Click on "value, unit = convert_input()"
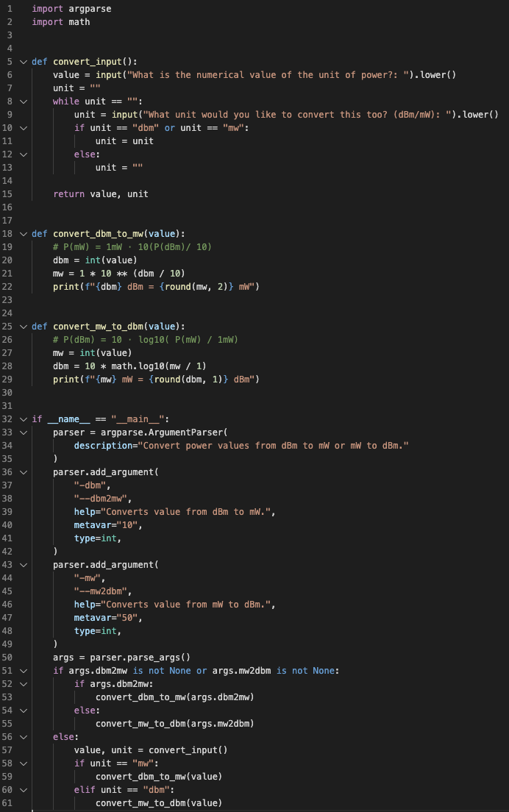This screenshot has width=509, height=812. click(x=151, y=750)
